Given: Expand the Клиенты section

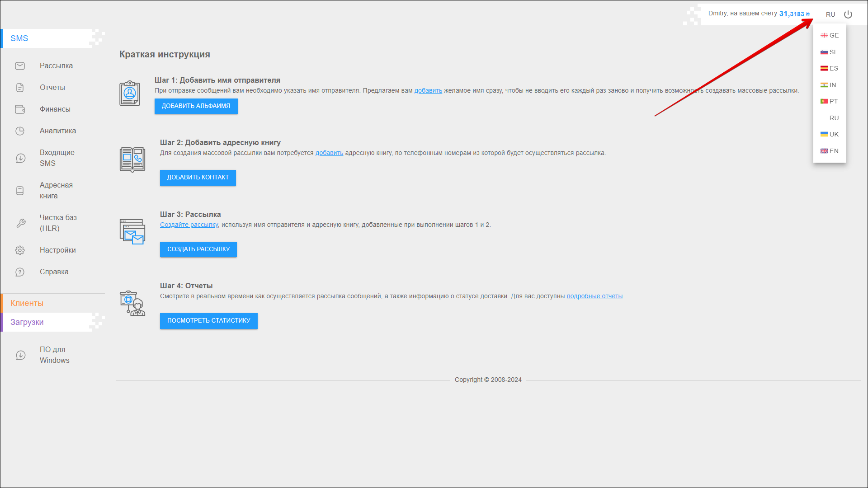Looking at the screenshot, I should (x=27, y=303).
